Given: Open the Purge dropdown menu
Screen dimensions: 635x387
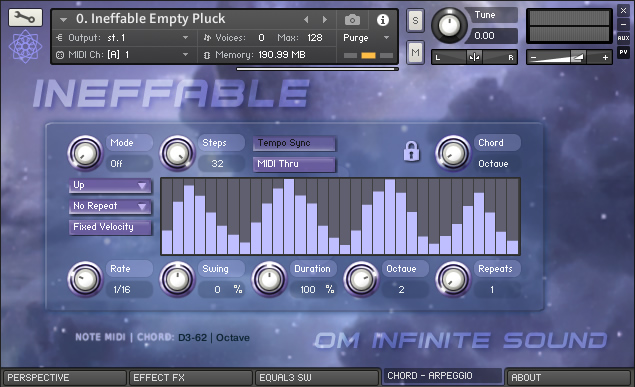Looking at the screenshot, I should coord(366,38).
